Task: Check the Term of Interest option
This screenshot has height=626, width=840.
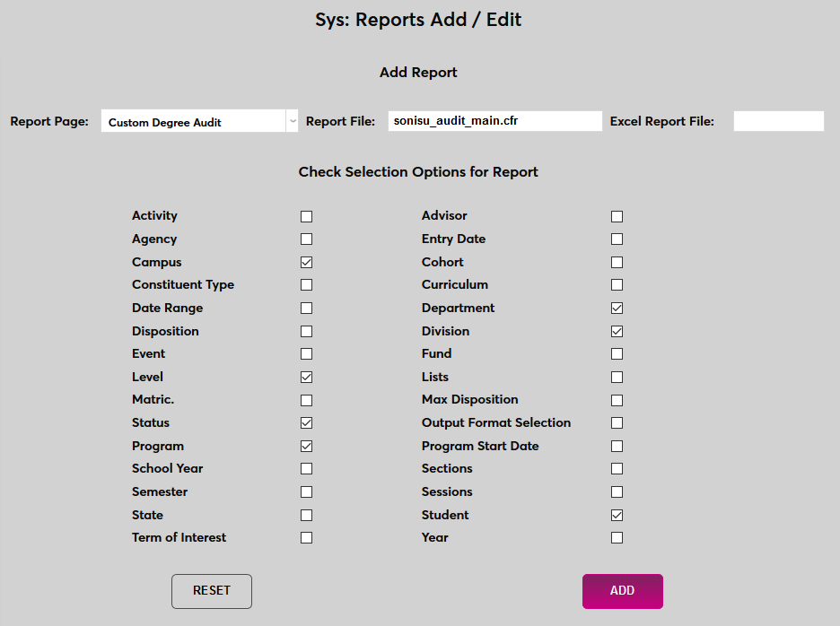Action: tap(306, 537)
